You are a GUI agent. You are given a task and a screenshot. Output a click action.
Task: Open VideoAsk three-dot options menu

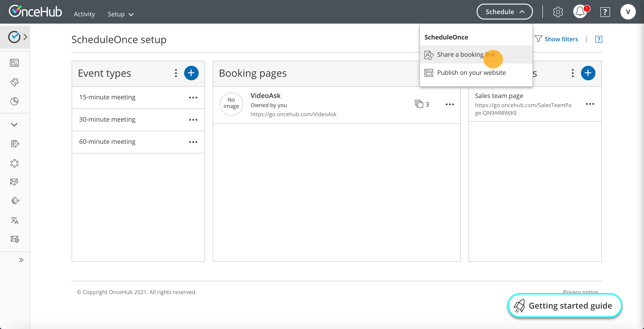tap(449, 104)
